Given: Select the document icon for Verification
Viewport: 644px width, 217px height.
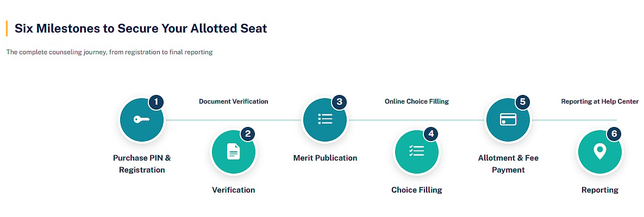Looking at the screenshot, I should [x=234, y=152].
